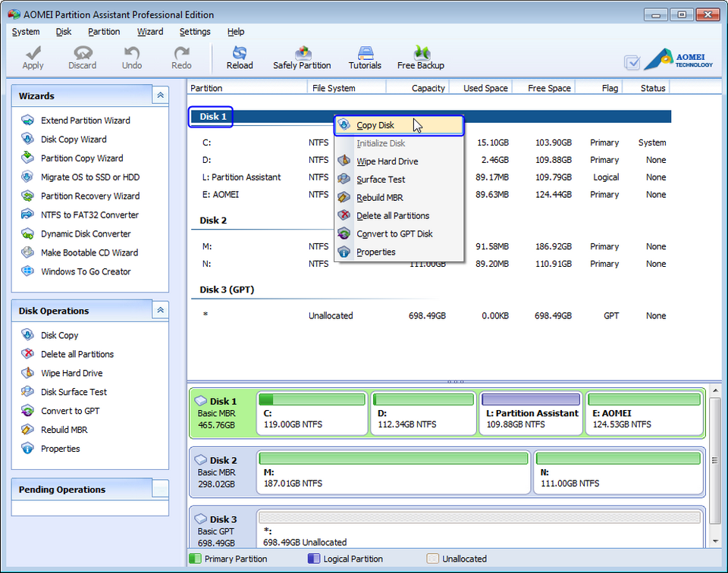This screenshot has height=573, width=728.
Task: Run Disk Surface Test from sidebar
Action: [x=64, y=392]
